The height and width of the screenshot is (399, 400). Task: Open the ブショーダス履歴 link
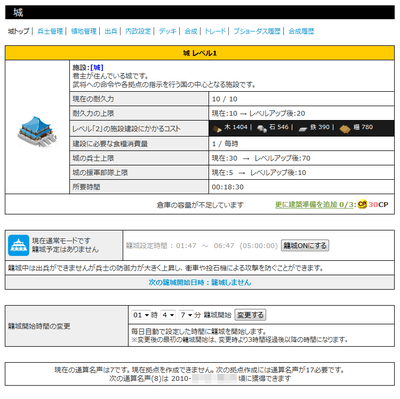[257, 31]
